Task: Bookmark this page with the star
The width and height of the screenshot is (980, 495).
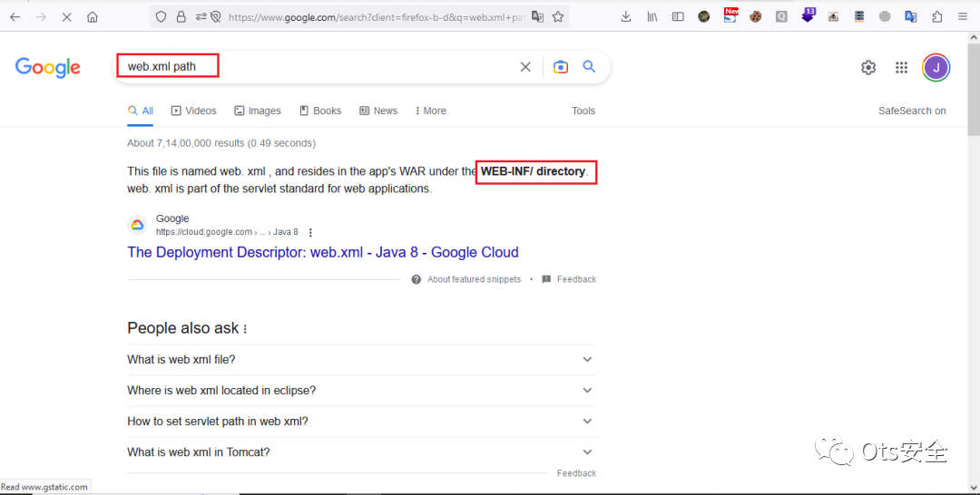Action: tap(558, 17)
